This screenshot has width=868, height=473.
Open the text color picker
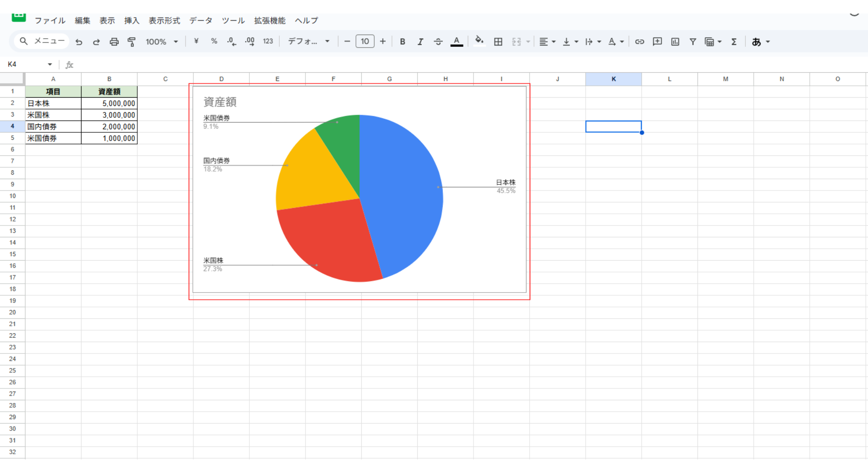tap(456, 42)
